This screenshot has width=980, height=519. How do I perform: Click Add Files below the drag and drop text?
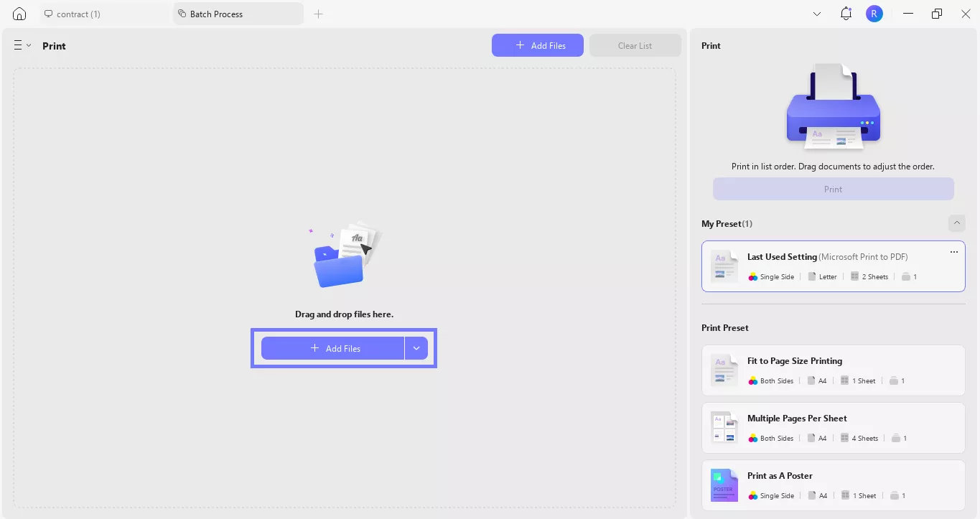[x=333, y=348]
